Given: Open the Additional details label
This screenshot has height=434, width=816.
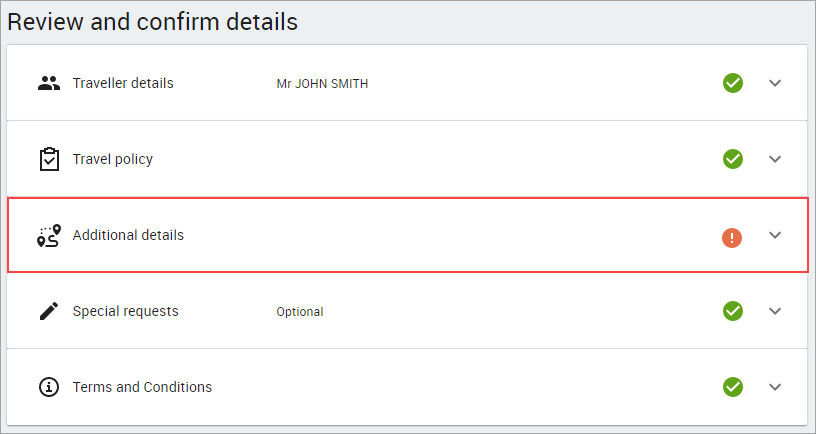Looking at the screenshot, I should tap(128, 235).
